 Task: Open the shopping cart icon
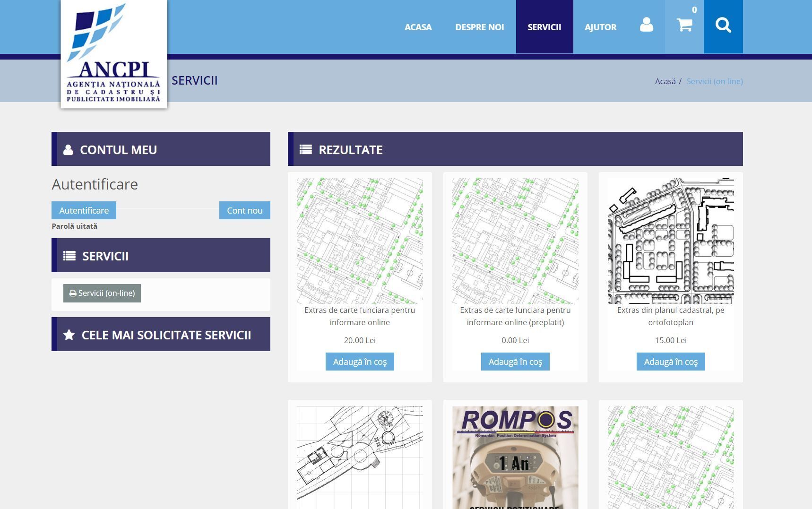pyautogui.click(x=684, y=25)
